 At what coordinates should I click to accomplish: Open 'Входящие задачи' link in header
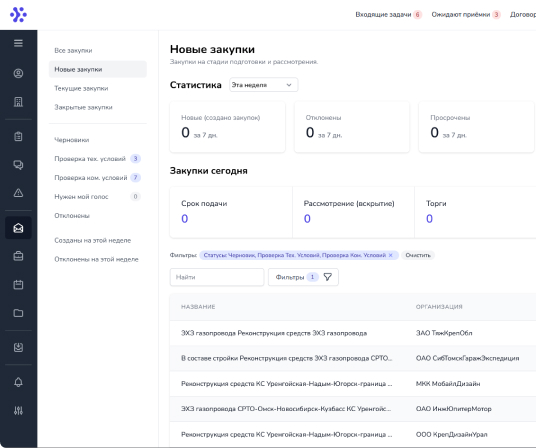[383, 14]
